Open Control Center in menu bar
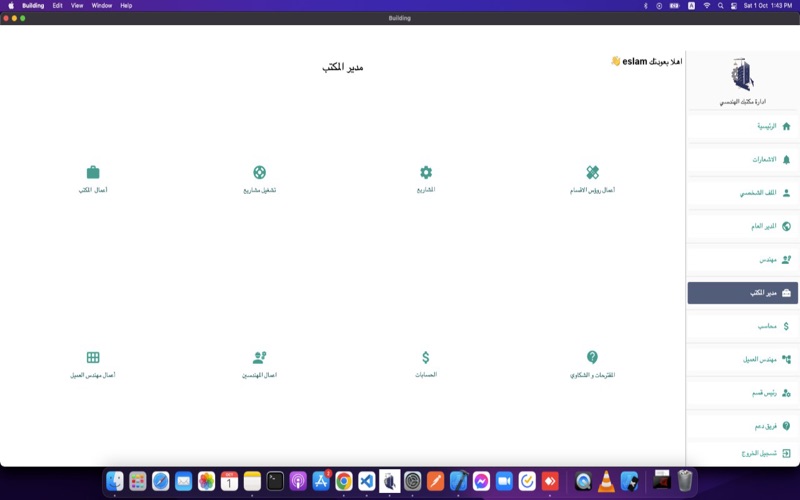Image resolution: width=800 pixels, height=500 pixels. pos(734,6)
